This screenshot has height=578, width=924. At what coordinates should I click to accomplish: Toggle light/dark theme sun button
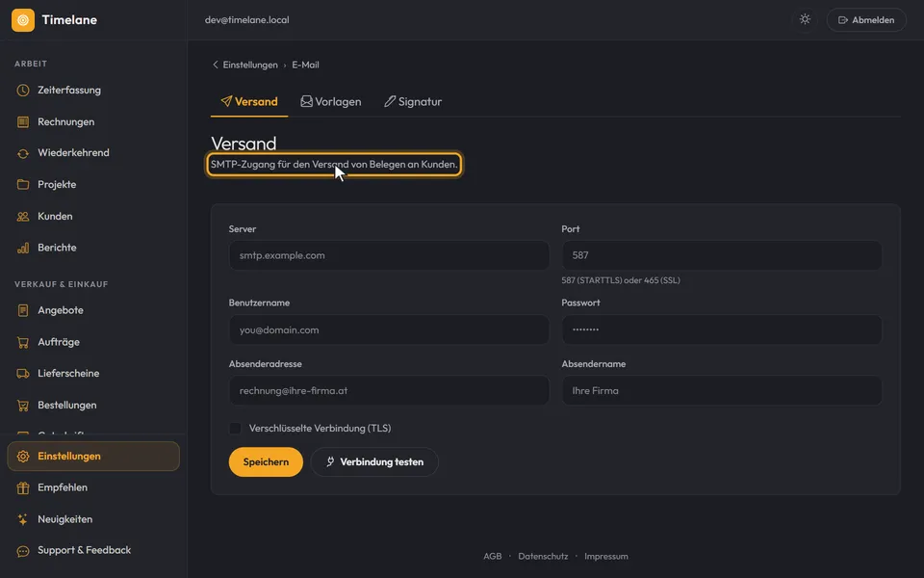[x=805, y=19]
